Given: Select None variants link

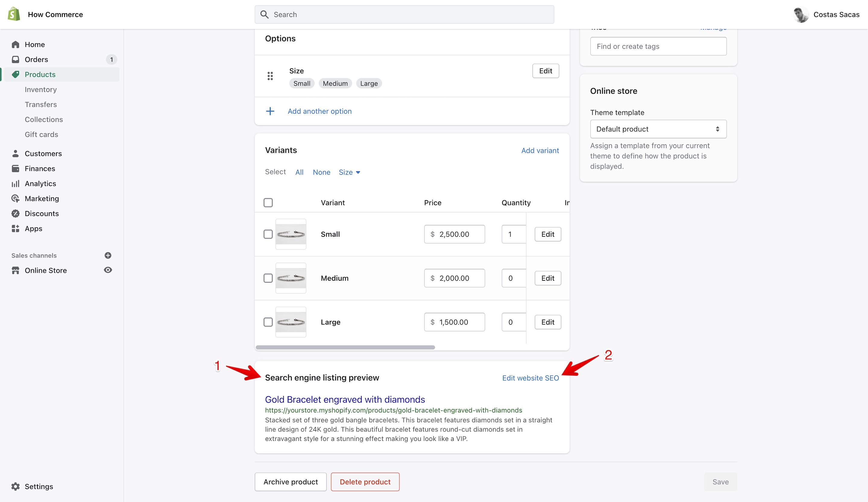Looking at the screenshot, I should pos(321,172).
